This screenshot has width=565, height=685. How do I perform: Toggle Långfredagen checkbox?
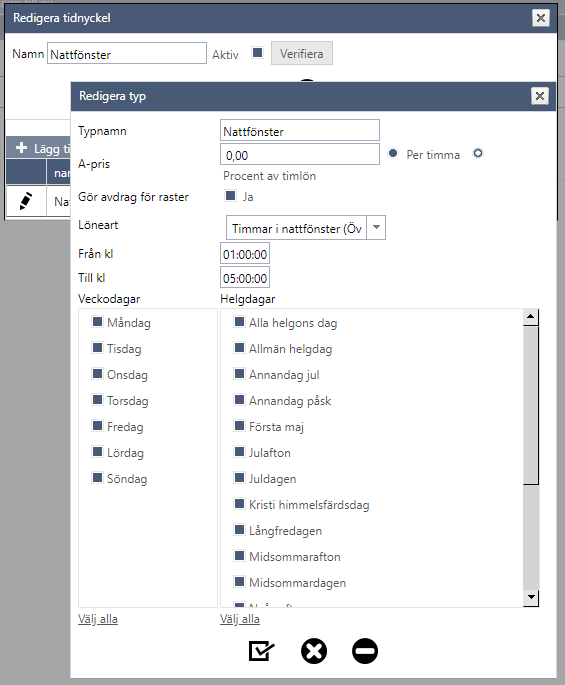tap(239, 530)
